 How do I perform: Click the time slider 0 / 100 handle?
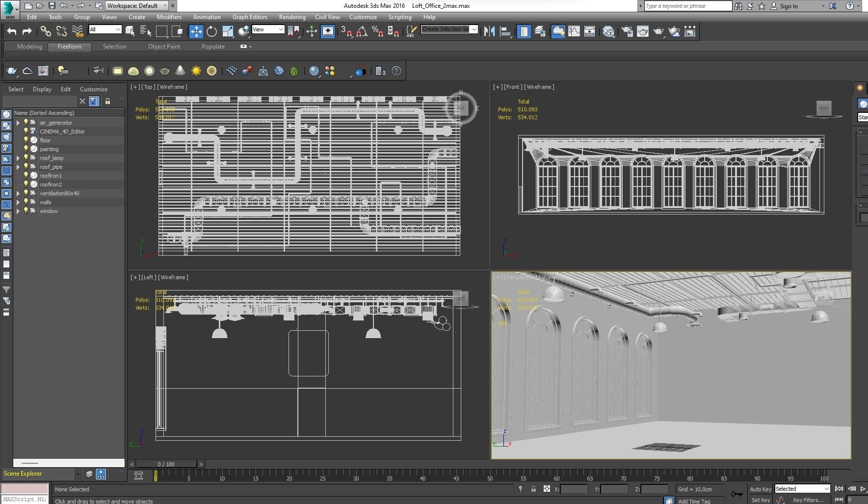point(166,464)
